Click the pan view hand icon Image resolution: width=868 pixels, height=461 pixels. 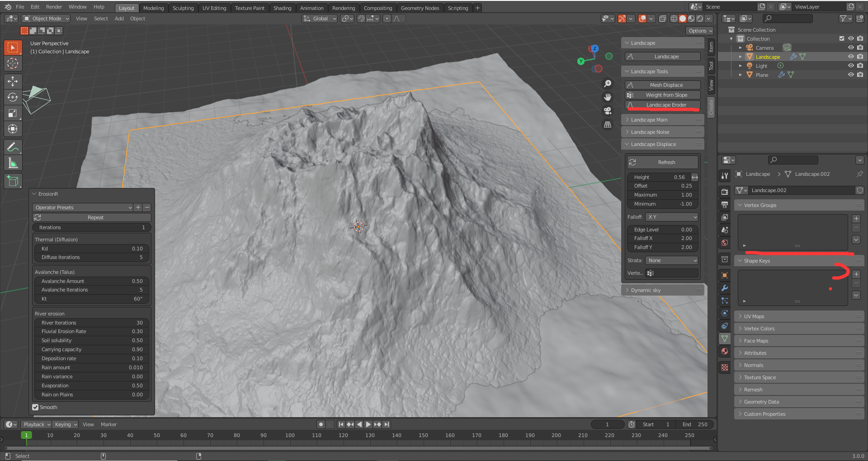[608, 97]
